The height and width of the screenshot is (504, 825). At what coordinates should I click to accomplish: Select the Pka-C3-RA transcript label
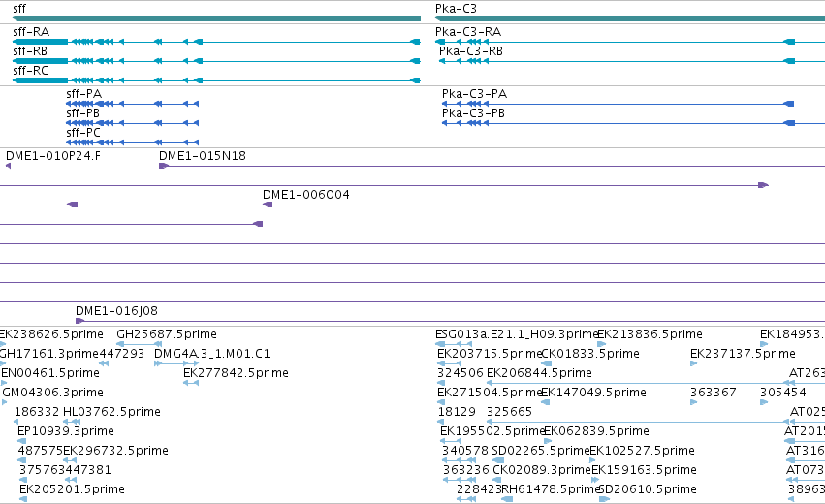click(x=467, y=32)
